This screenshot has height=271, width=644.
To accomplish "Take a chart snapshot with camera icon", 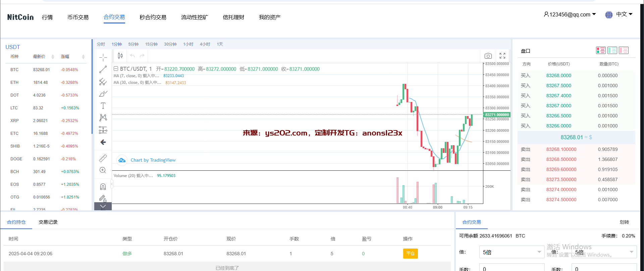I will [x=488, y=56].
